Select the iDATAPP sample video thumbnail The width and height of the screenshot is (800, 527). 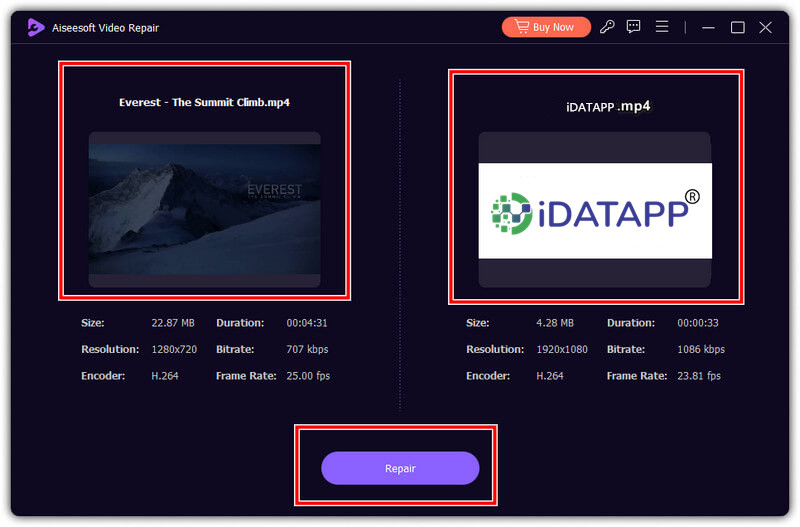point(594,210)
